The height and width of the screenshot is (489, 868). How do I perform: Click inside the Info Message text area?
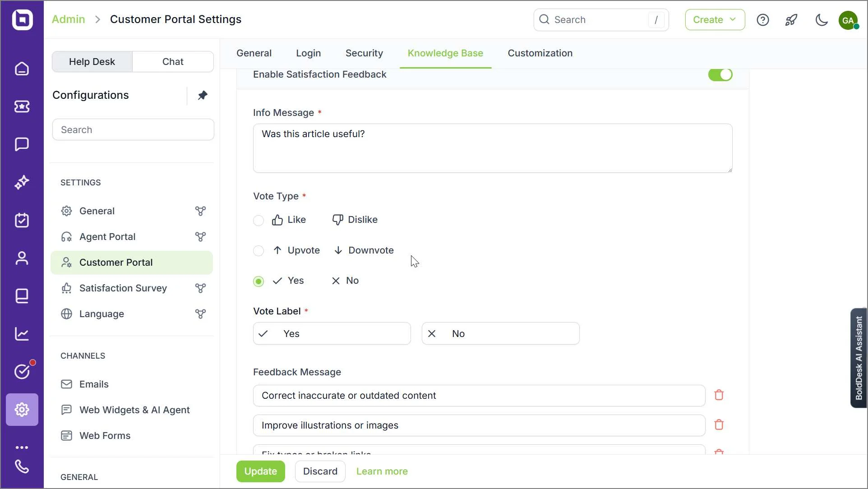(x=492, y=148)
